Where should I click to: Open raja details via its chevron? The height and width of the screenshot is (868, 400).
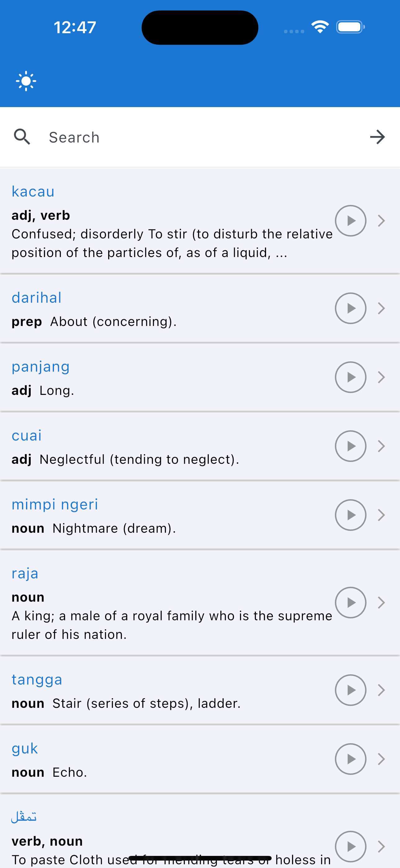pos(381,603)
